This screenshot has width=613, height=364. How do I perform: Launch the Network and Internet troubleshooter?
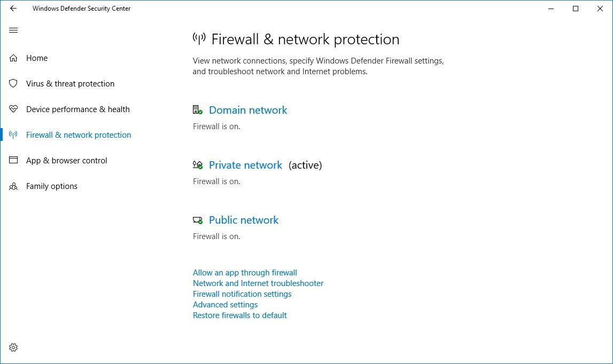coord(258,283)
